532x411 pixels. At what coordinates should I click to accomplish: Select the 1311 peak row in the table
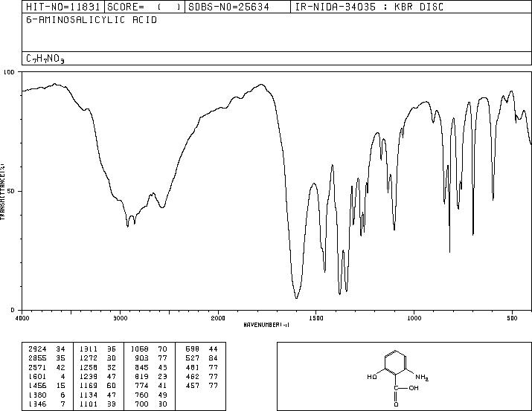click(97, 349)
